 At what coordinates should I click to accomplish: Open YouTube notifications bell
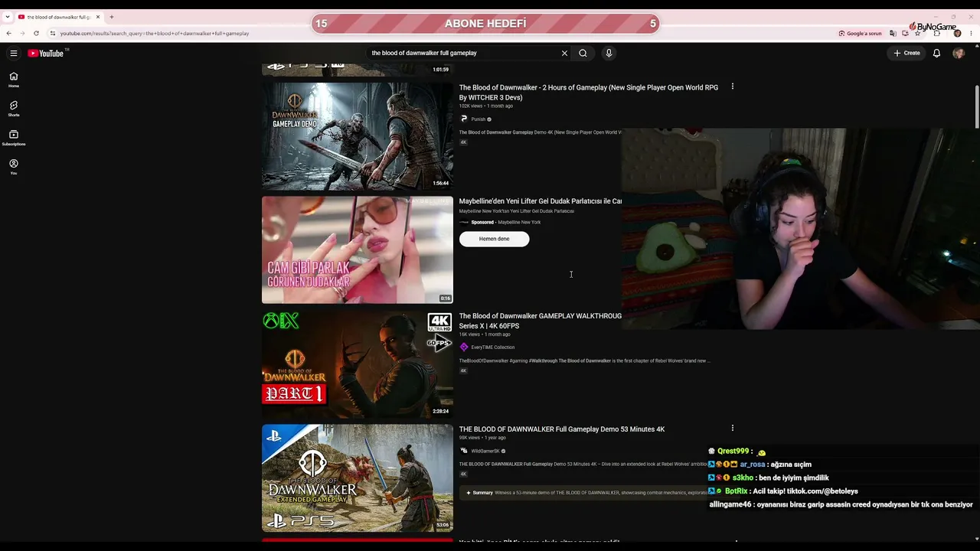(x=936, y=53)
